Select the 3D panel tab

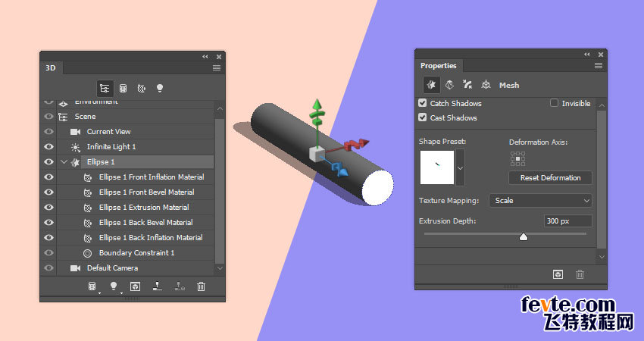(51, 67)
